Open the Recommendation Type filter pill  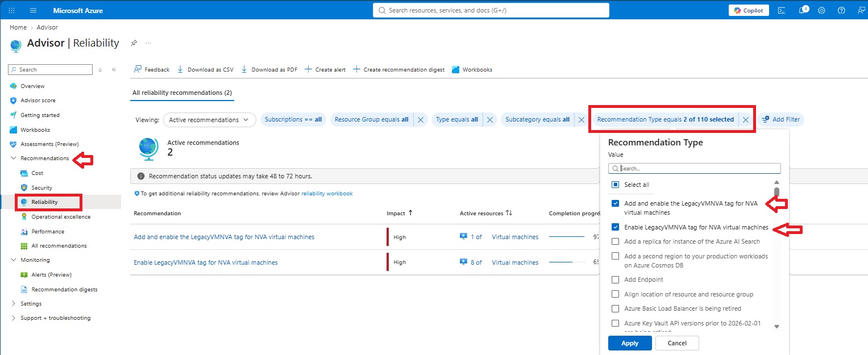click(665, 120)
